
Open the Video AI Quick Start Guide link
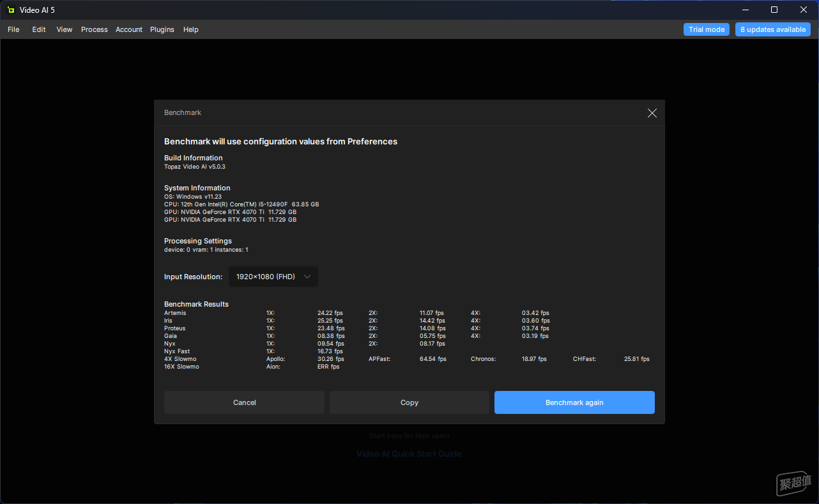point(409,454)
